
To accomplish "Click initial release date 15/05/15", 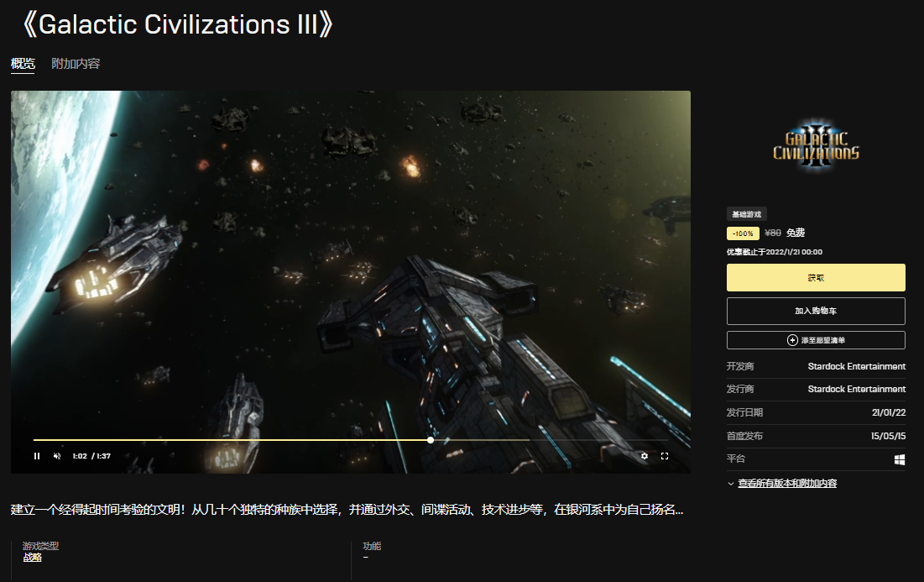I will point(888,437).
